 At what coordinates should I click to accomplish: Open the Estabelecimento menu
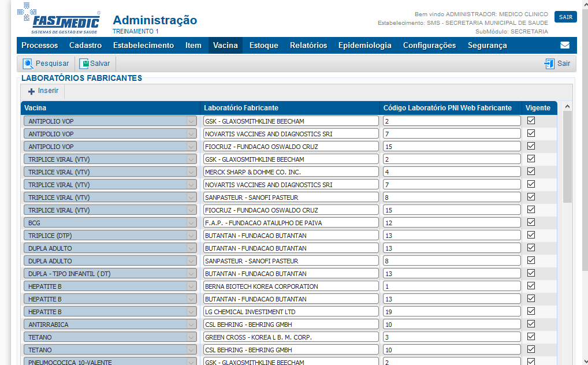[144, 46]
